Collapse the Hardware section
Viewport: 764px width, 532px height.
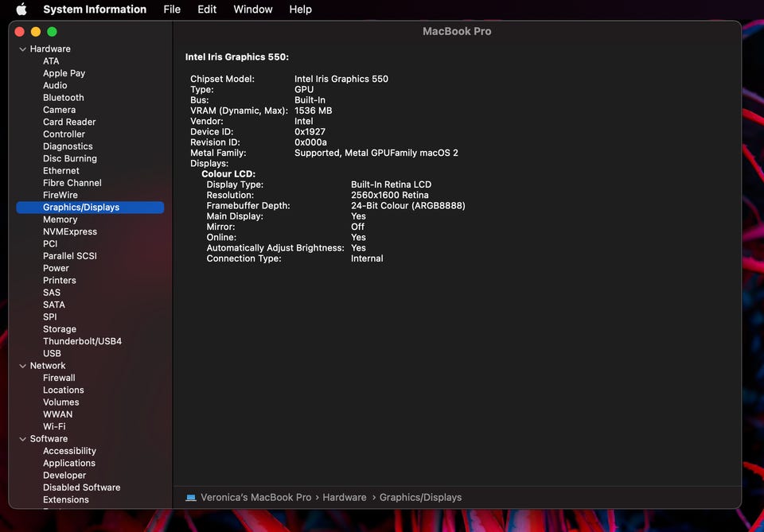click(22, 49)
